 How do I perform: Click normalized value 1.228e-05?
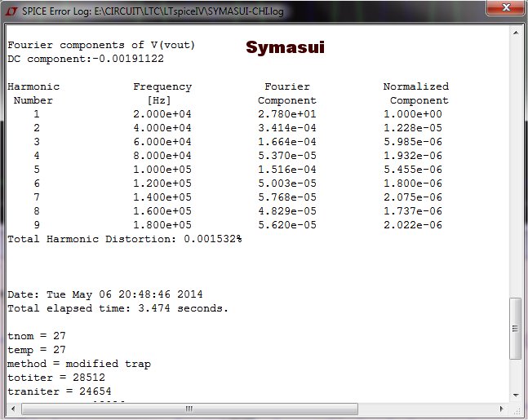click(412, 128)
